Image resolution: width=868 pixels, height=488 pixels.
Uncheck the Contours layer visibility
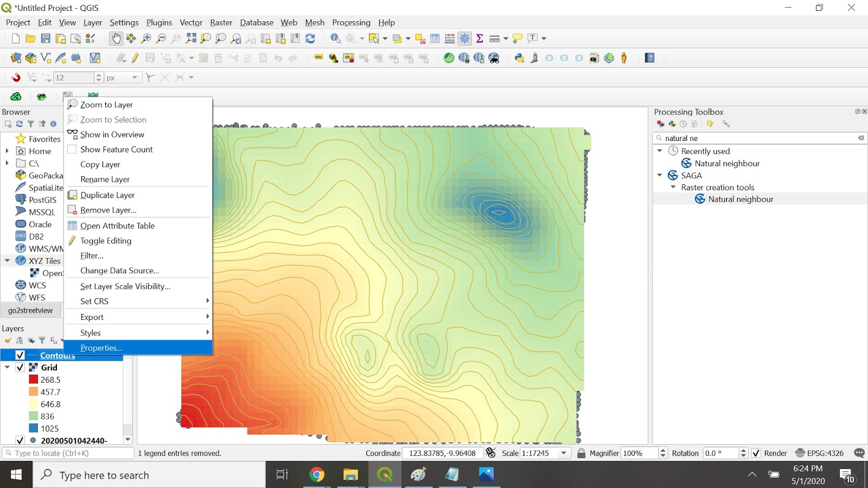[x=20, y=355]
